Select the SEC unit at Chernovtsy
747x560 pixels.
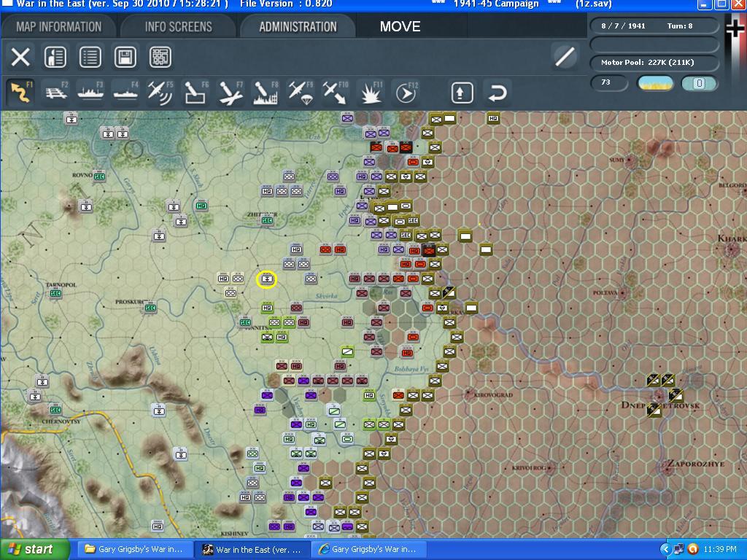coord(55,410)
